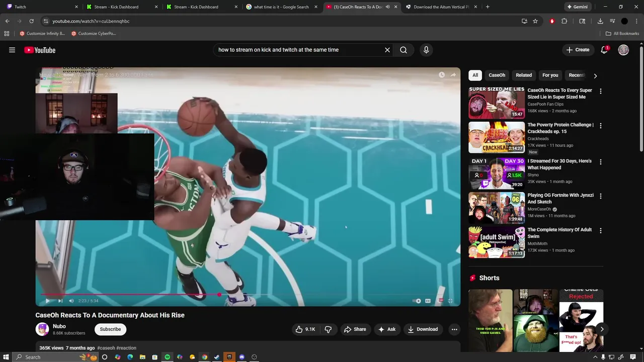Open a new browser tab
Viewport: 644px width, 362px height.
[x=488, y=7]
